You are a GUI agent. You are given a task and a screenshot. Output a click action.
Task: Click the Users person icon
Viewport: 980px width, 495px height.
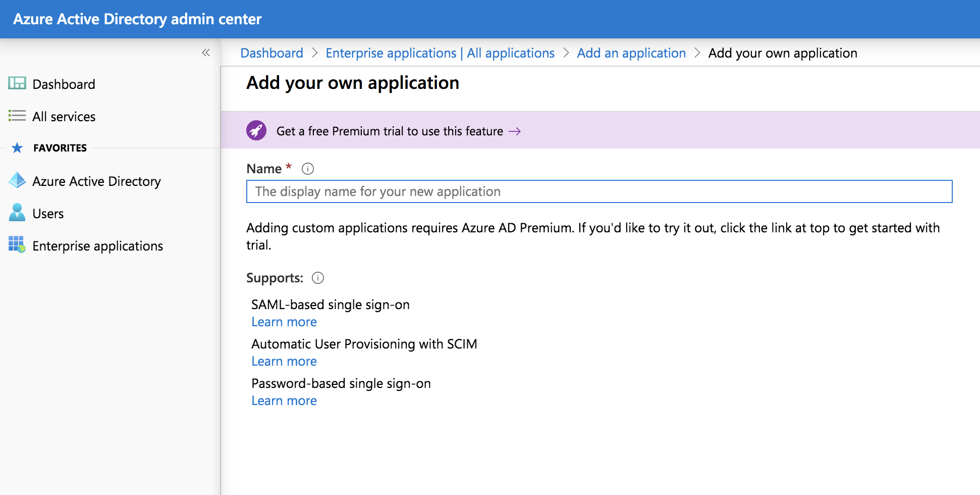click(17, 213)
